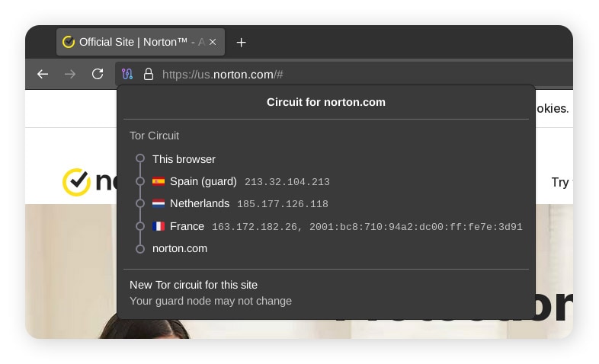Open a new tab with plus button

[242, 43]
